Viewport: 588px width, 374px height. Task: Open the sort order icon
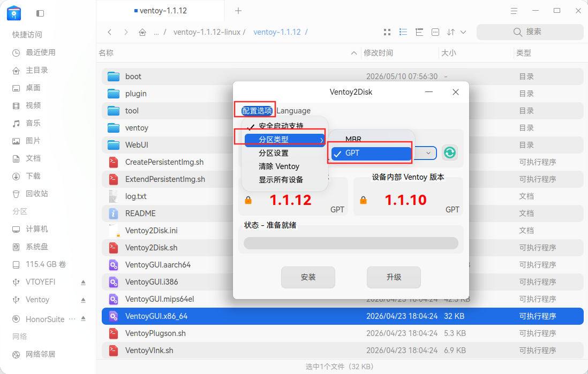click(451, 32)
